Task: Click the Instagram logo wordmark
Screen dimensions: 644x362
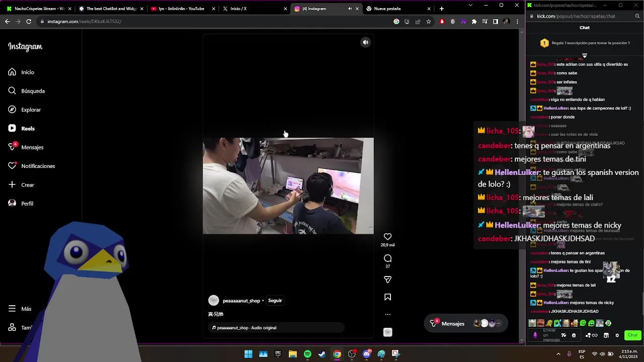Action: coord(25,47)
